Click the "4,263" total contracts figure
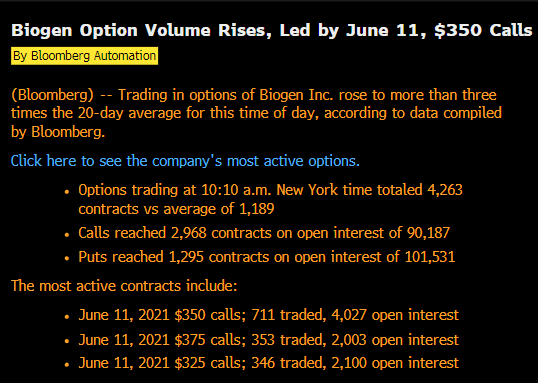The height and width of the screenshot is (383, 538). pyautogui.click(x=445, y=190)
